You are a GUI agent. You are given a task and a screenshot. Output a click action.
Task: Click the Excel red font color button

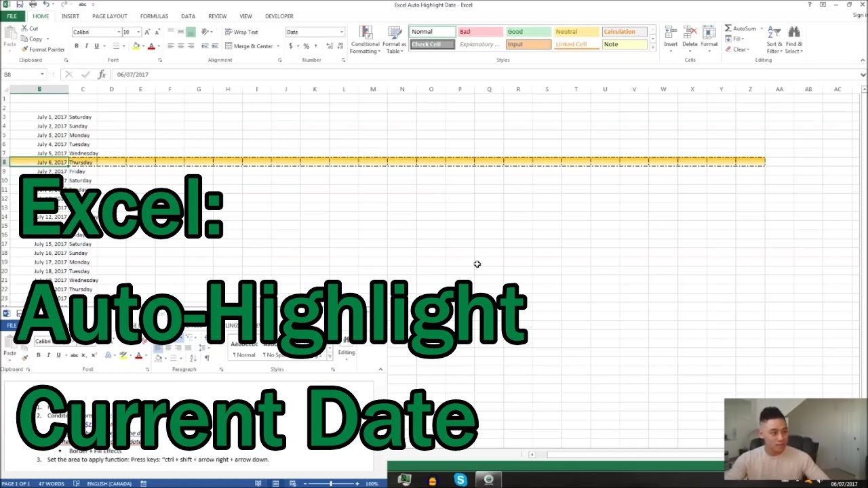151,46
